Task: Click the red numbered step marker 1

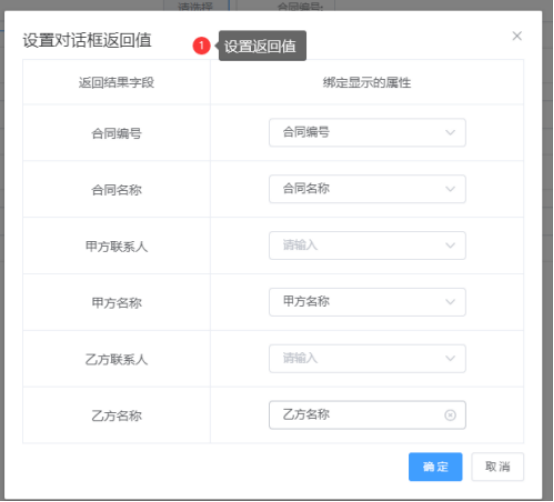Action: tap(201, 45)
